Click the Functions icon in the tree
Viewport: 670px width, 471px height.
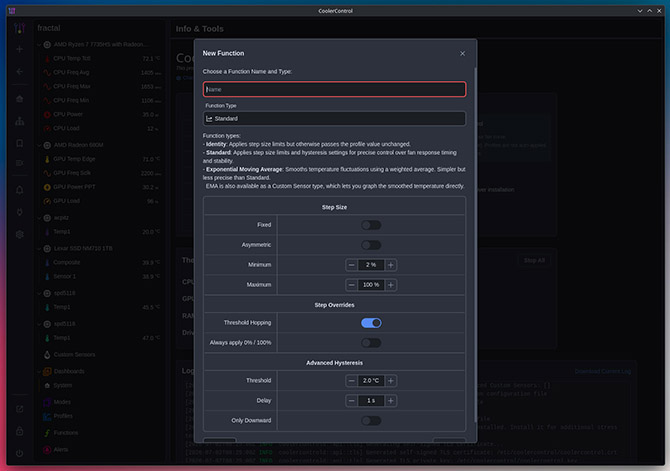coord(47,433)
